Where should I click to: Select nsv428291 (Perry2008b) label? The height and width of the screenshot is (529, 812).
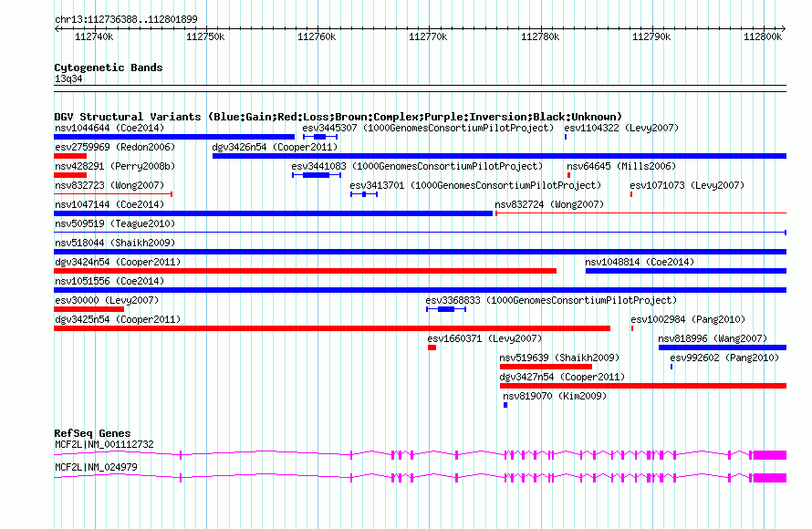tap(115, 166)
